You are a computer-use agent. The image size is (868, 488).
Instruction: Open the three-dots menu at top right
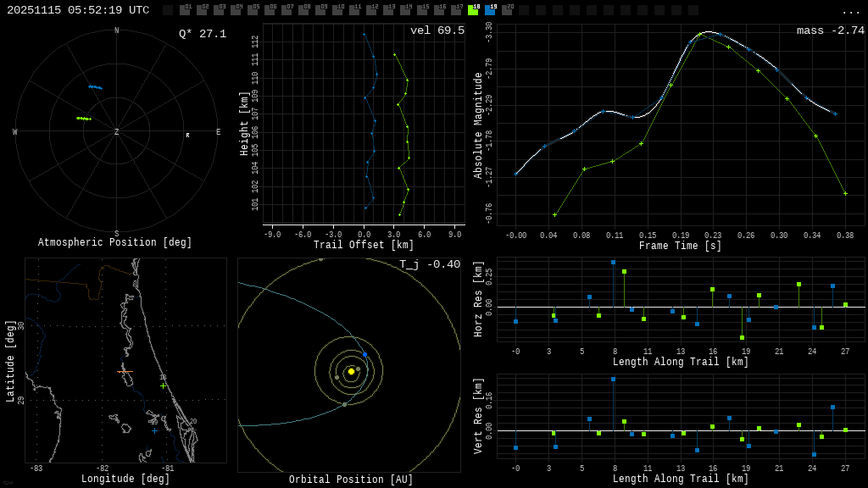click(x=851, y=11)
